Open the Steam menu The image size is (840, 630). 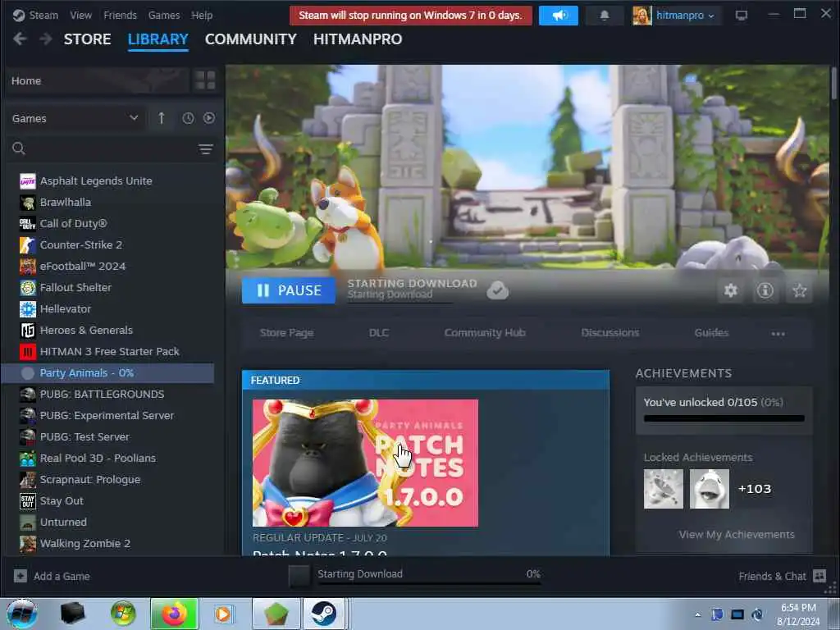pyautogui.click(x=43, y=16)
